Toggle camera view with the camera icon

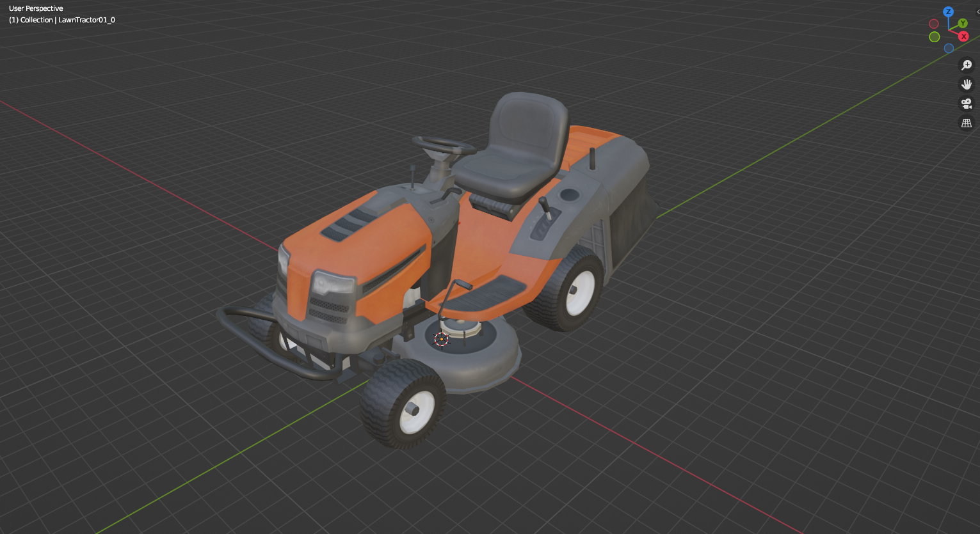(x=967, y=104)
